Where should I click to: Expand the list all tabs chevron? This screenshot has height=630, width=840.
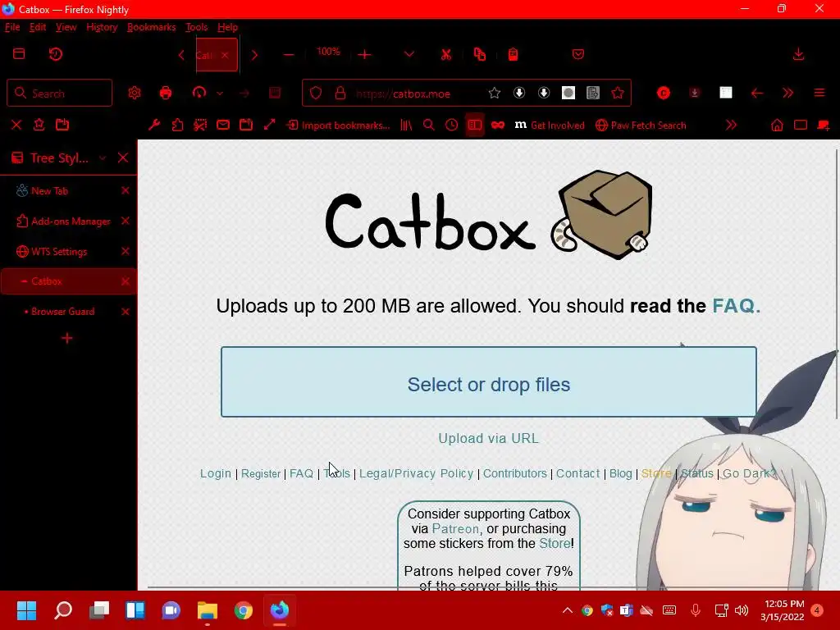click(409, 55)
